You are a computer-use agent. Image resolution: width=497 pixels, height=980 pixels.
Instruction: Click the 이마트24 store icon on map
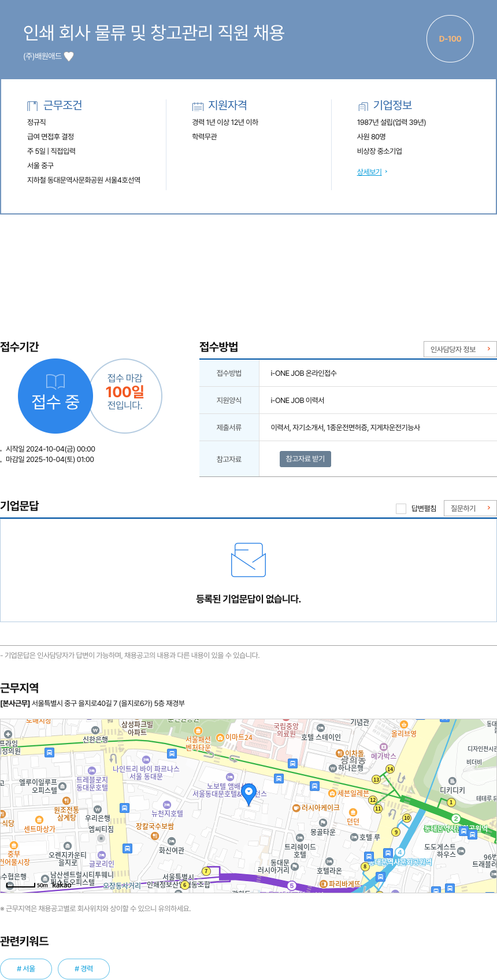tap(220, 737)
